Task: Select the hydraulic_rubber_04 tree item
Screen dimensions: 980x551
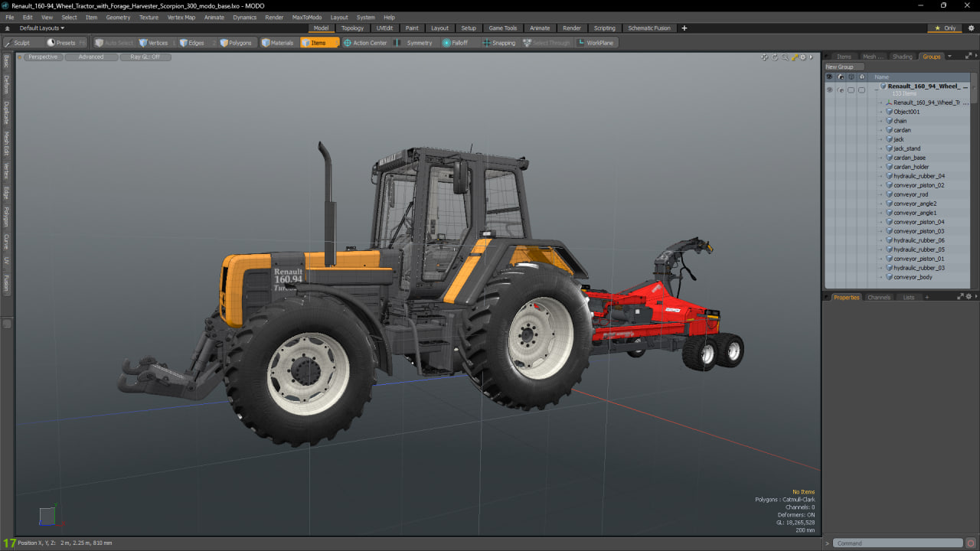Action: pyautogui.click(x=919, y=176)
